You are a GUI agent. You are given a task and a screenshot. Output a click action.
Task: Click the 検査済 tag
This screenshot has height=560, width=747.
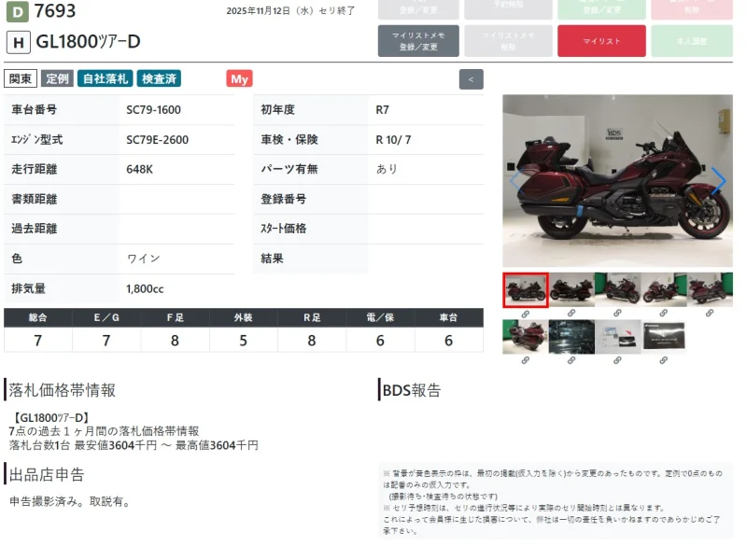159,78
